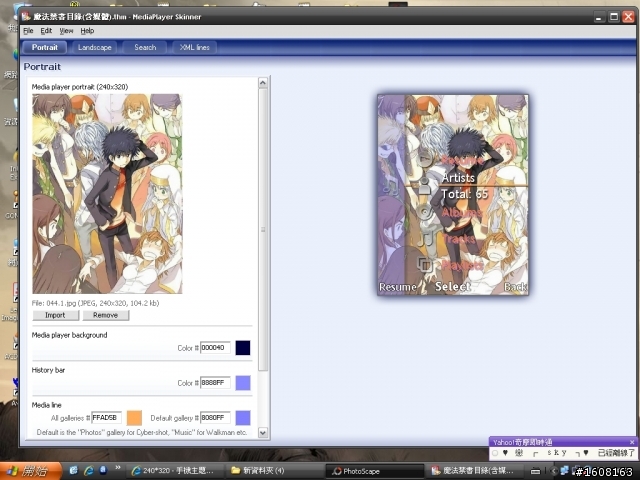Focus the History bar color field
640x480 pixels.
click(215, 383)
